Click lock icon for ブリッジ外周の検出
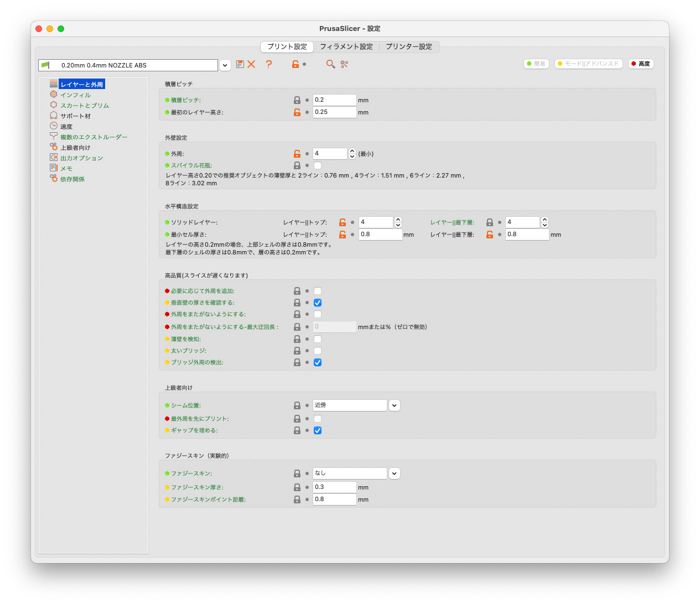 click(x=297, y=362)
